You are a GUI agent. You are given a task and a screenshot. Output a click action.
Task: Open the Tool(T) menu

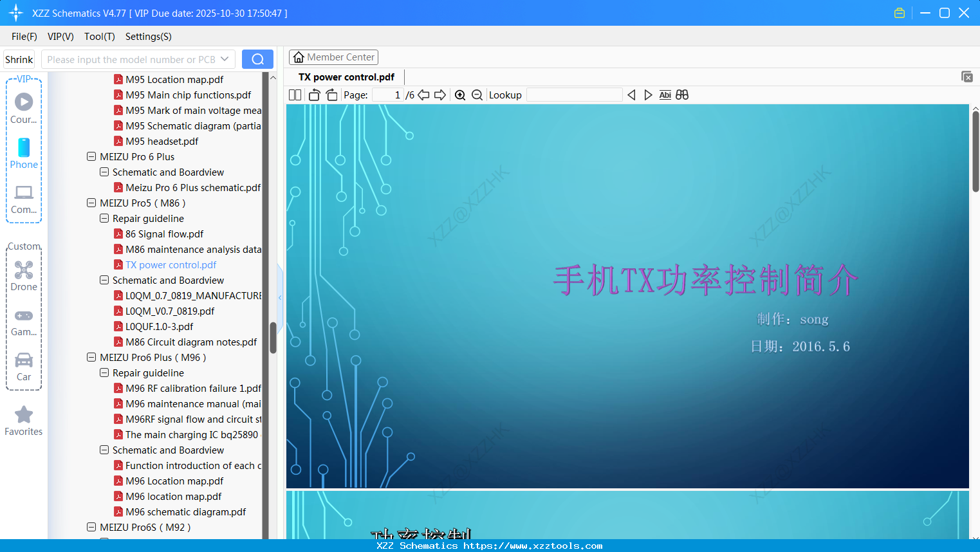pyautogui.click(x=99, y=37)
